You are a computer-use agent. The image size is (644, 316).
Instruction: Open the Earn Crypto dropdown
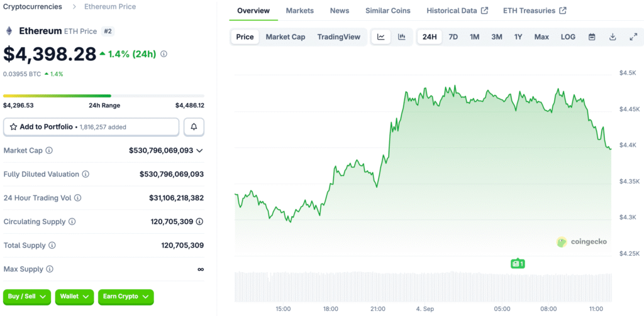126,297
